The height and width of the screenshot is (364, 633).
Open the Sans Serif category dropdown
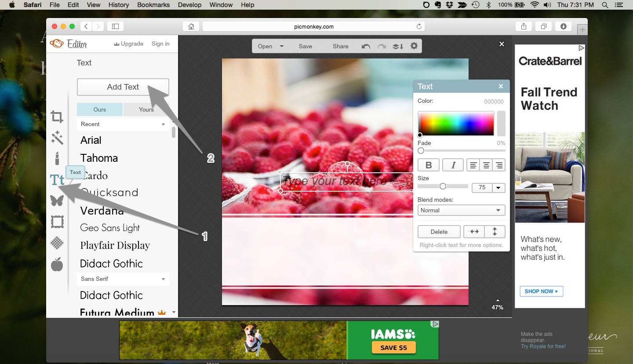pyautogui.click(x=123, y=279)
